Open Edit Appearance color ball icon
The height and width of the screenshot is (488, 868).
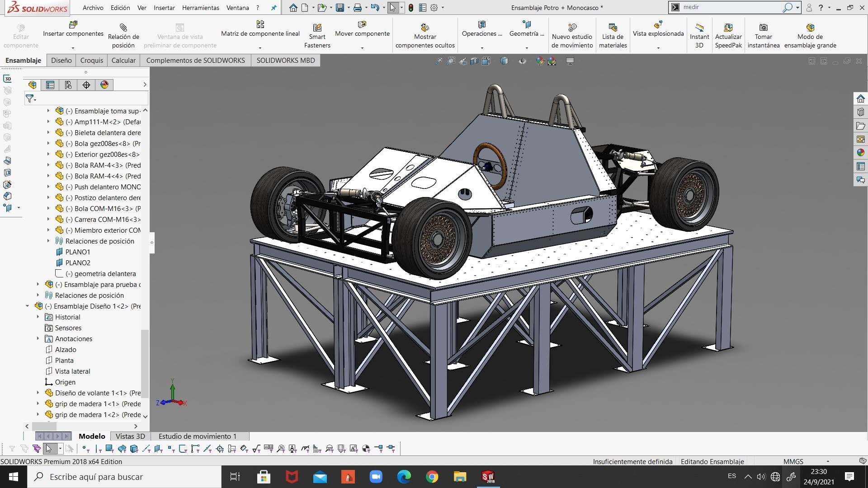540,61
